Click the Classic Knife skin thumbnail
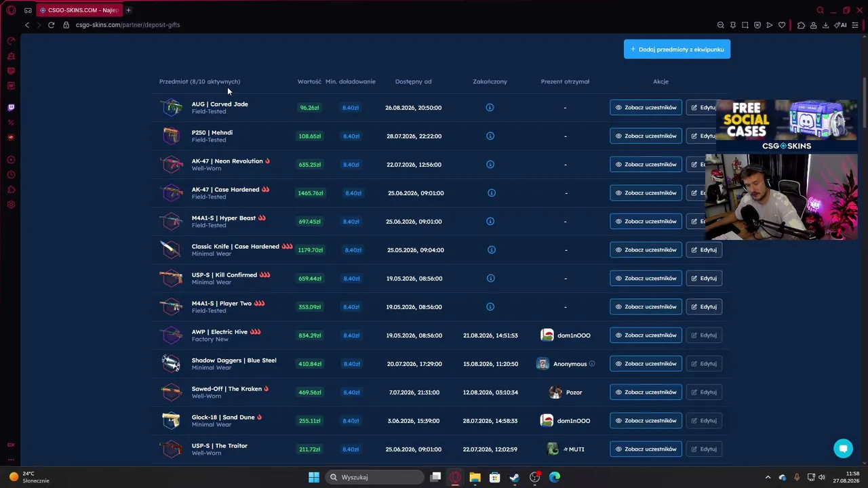This screenshot has width=868, height=488. click(172, 249)
